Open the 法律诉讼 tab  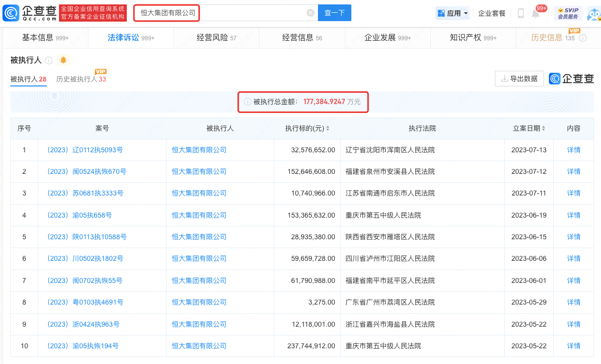point(131,38)
